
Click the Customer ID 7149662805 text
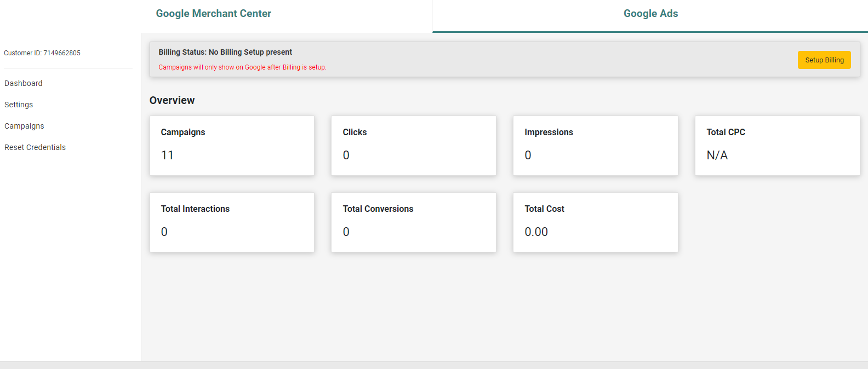click(x=42, y=53)
